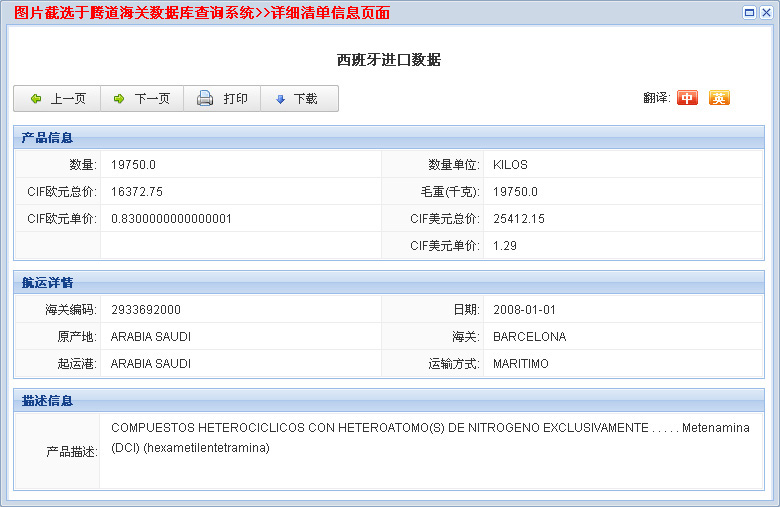Maximize the detail dialog window
This screenshot has width=780, height=507.
click(750, 12)
